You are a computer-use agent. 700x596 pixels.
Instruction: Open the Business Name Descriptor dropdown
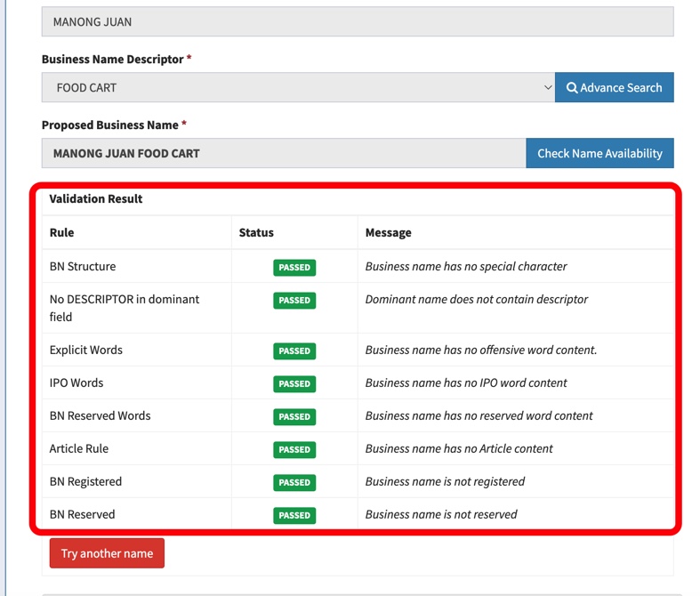point(298,88)
